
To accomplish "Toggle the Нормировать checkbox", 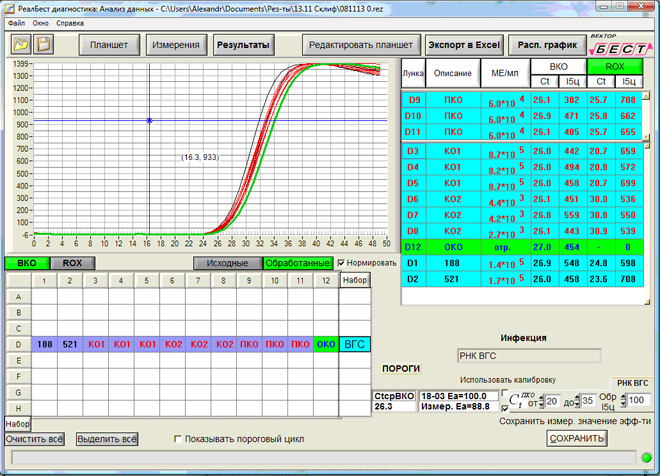I will point(341,263).
